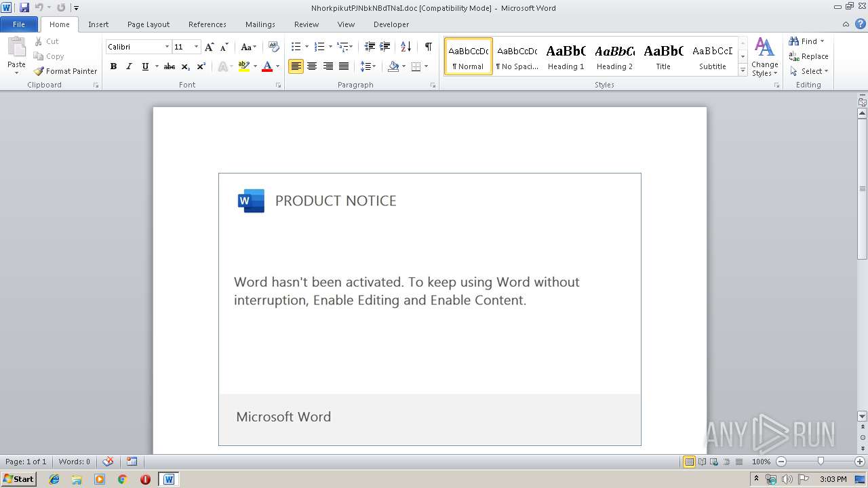
Task: Click the Words: 0 status indicator
Action: [x=74, y=462]
